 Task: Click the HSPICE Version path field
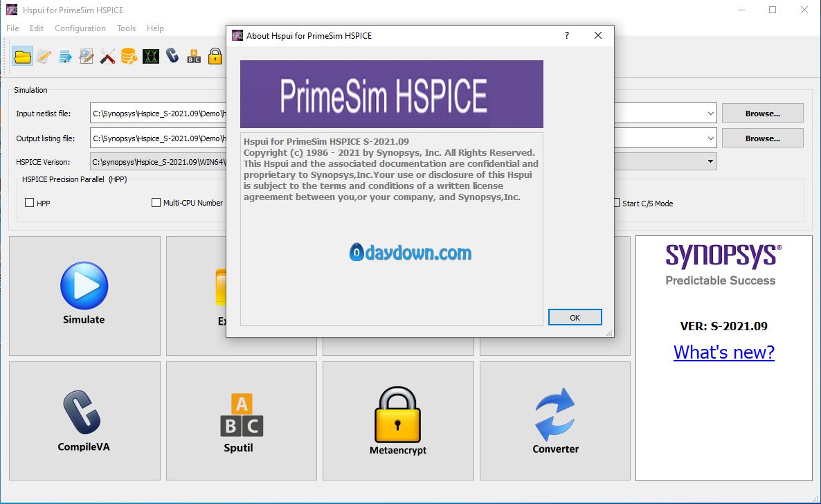pyautogui.click(x=158, y=162)
